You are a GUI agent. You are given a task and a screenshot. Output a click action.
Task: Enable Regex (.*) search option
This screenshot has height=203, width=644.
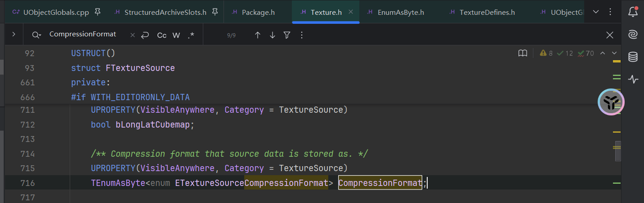point(191,35)
